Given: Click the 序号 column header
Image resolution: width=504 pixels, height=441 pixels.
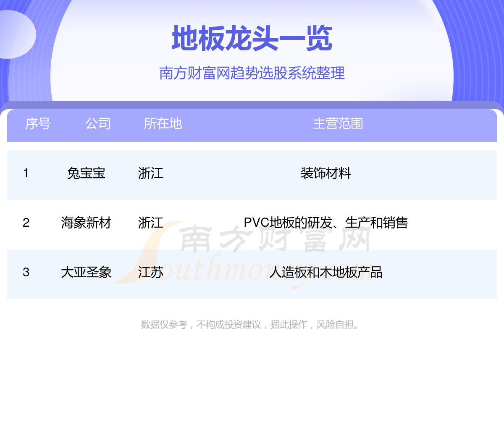Looking at the screenshot, I should click(38, 123).
